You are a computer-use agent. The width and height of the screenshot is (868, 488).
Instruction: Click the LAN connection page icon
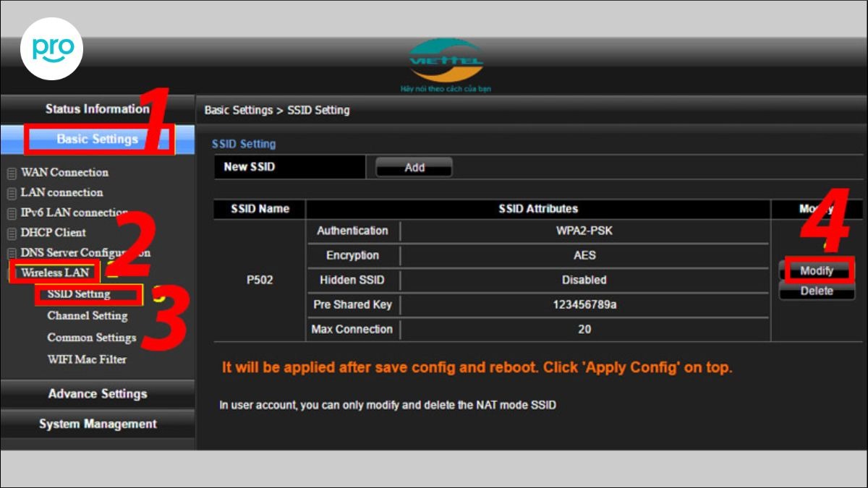(x=12, y=194)
